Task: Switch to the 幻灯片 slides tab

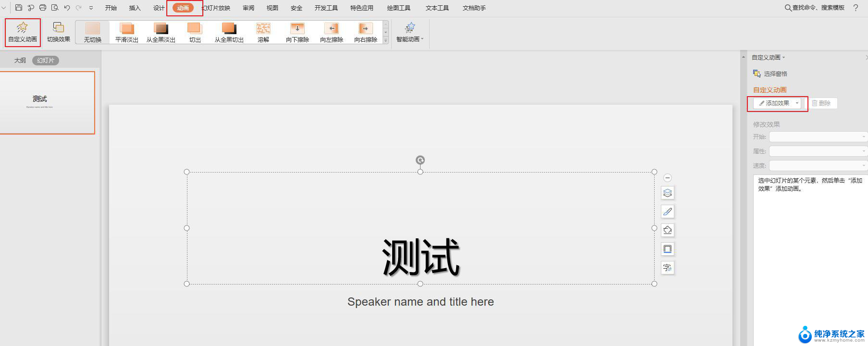Action: click(46, 61)
